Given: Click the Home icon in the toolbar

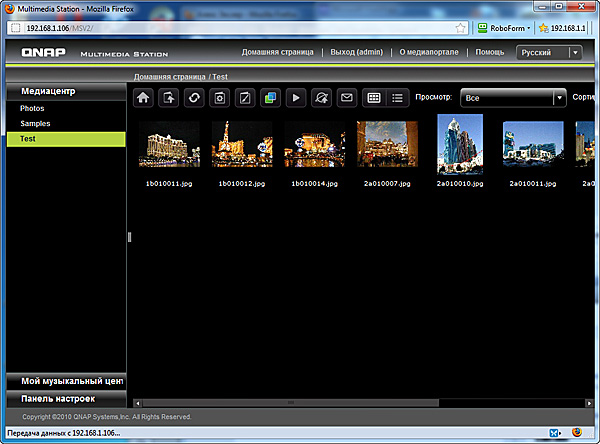Looking at the screenshot, I should tap(144, 98).
